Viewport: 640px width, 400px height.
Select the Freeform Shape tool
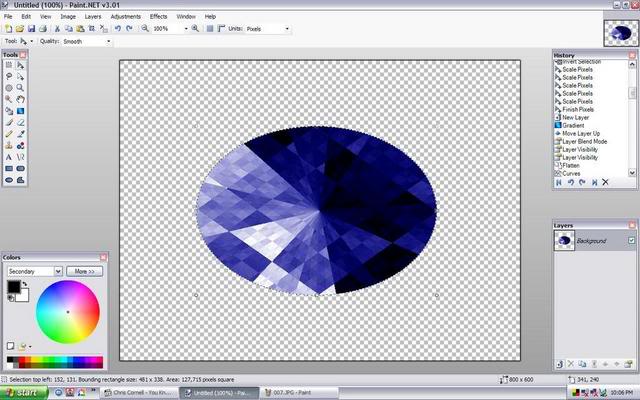(20, 180)
